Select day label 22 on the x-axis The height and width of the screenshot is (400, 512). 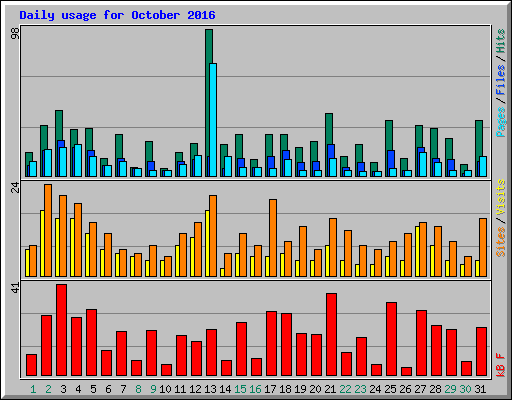345,389
